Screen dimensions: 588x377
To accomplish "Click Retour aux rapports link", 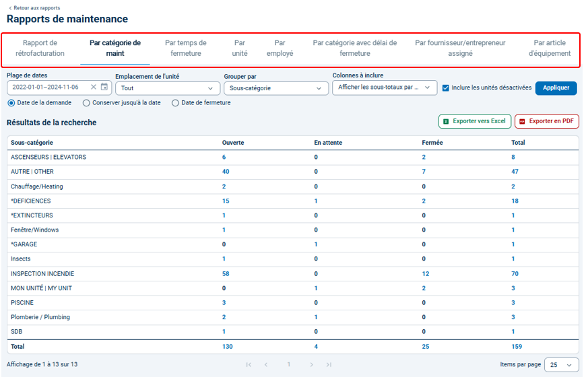I will (37, 8).
